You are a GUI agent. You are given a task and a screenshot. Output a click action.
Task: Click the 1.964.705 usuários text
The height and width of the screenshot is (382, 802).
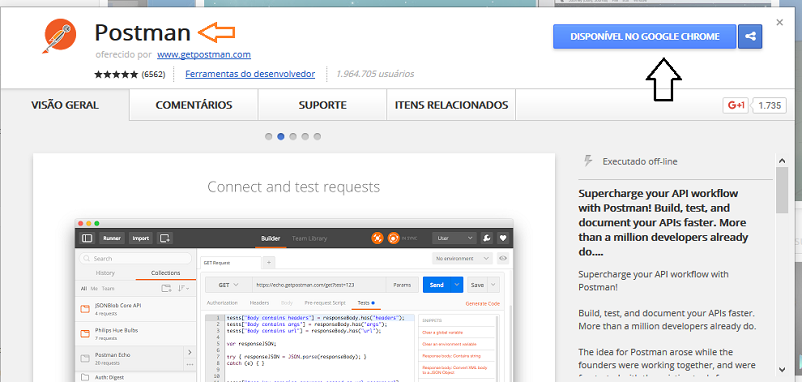click(x=375, y=74)
